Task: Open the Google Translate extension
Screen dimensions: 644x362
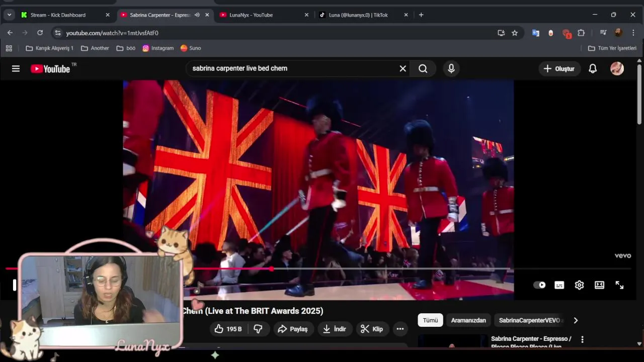Action: [536, 33]
